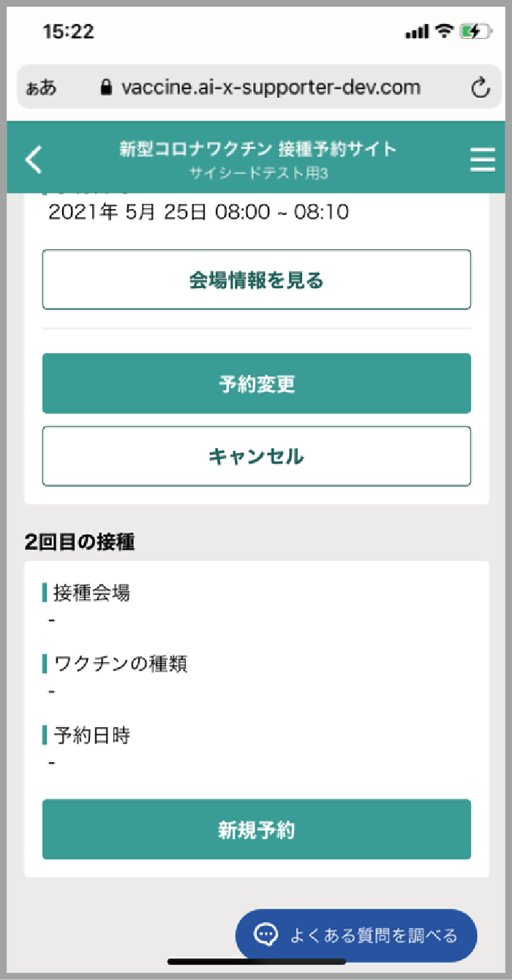Tap the 2回目の接種 section heading
The width and height of the screenshot is (512, 980).
click(79, 542)
